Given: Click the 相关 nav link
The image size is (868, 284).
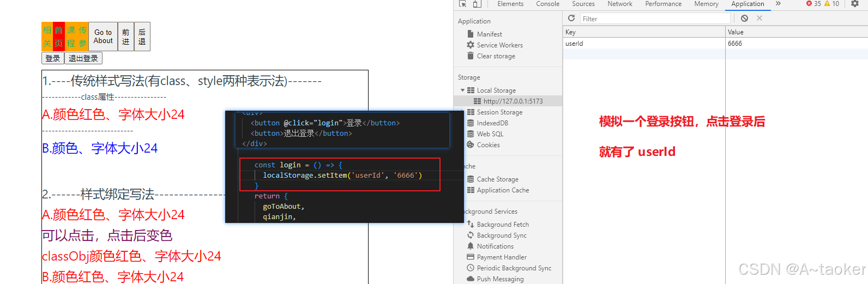Looking at the screenshot, I should tap(47, 37).
